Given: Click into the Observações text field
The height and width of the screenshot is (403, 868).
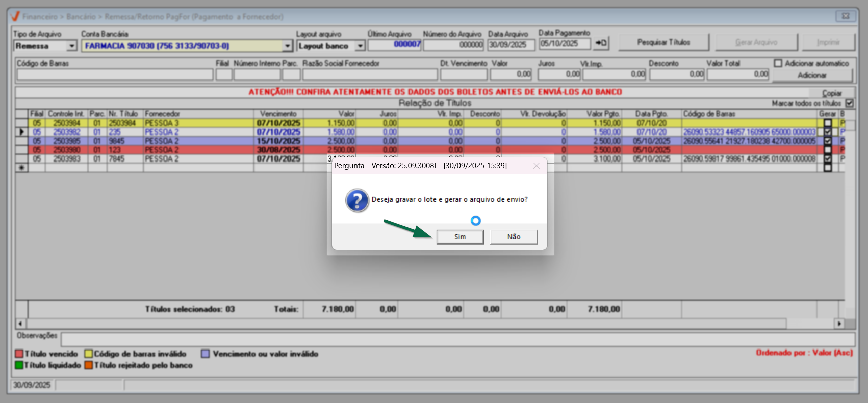Looking at the screenshot, I should (457, 339).
